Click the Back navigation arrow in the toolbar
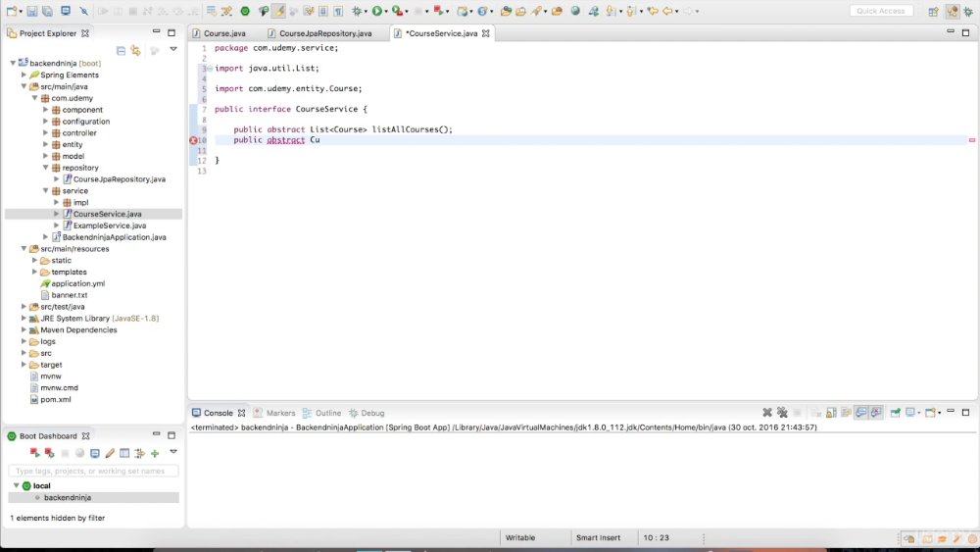The image size is (980, 552). (667, 11)
